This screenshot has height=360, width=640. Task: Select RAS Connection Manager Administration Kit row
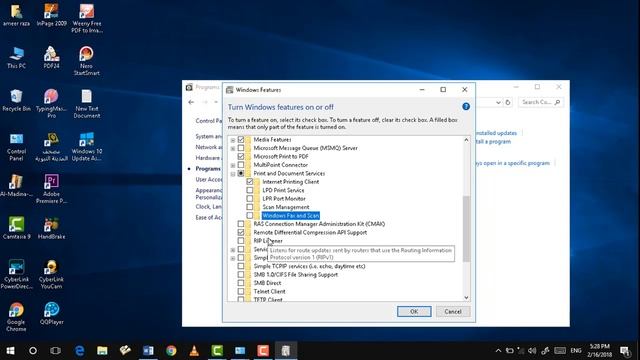click(x=319, y=224)
